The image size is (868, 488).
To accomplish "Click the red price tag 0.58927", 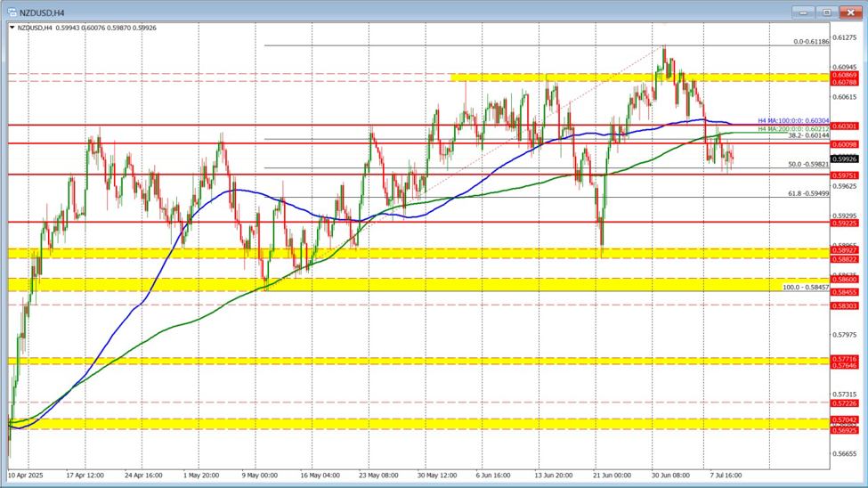I will point(845,250).
